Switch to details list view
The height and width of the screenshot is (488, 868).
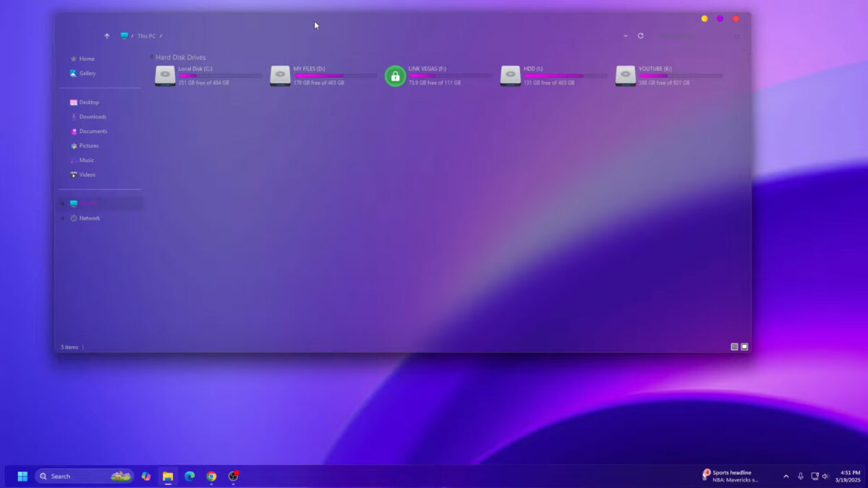pos(733,347)
